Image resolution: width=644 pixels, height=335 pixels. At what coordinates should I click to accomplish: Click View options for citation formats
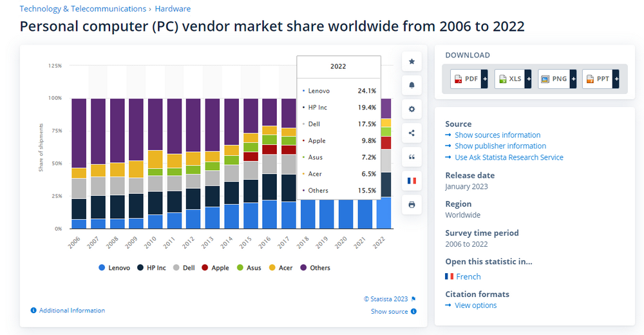coord(476,305)
